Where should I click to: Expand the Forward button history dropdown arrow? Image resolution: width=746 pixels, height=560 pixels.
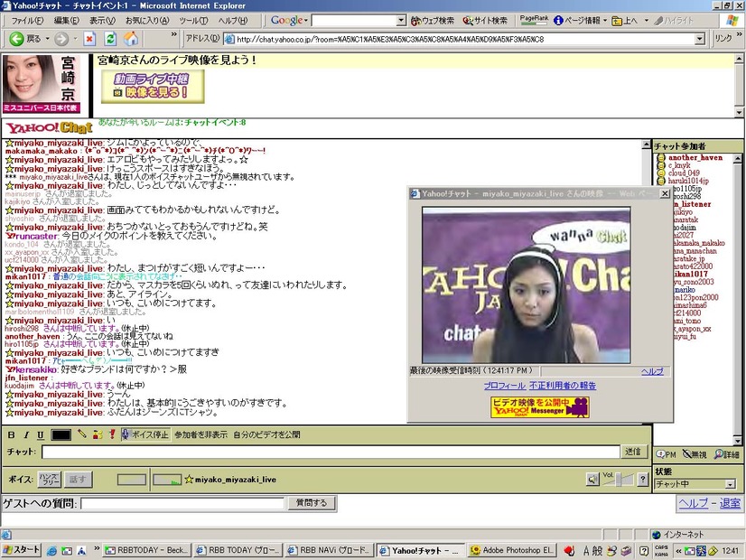pos(75,39)
